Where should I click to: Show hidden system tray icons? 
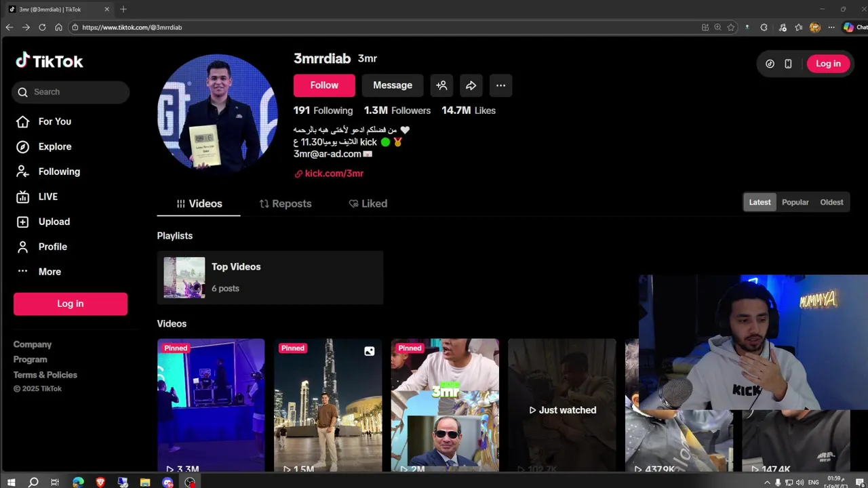767,483
